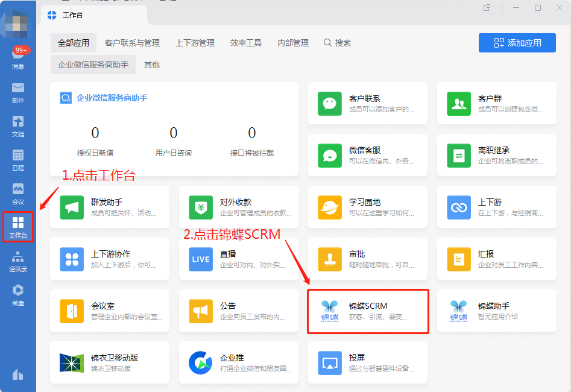The image size is (571, 392).
Task: Select 工作台 workbench in the sidebar
Action: (18, 227)
